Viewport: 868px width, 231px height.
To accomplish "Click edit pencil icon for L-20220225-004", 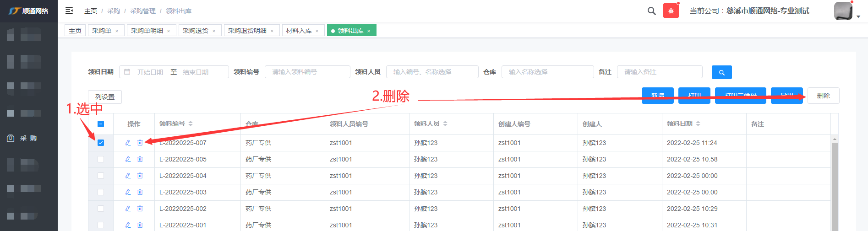I will [128, 176].
